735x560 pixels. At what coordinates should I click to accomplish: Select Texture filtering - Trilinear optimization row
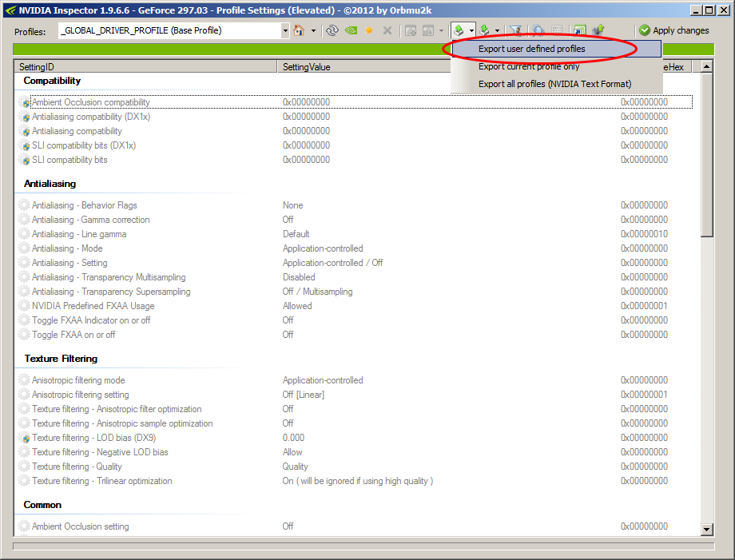coord(355,481)
